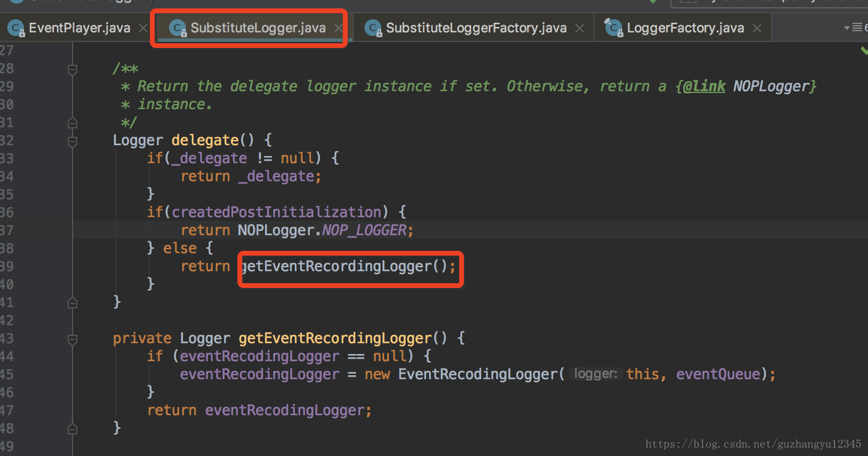Click the 'else' keyword at line 38

click(x=180, y=248)
